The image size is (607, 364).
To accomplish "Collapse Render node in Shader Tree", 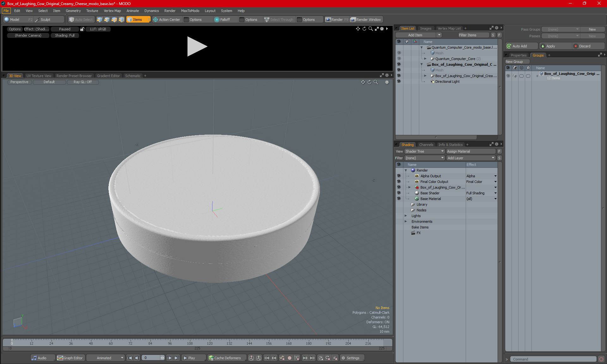I will tap(406, 170).
